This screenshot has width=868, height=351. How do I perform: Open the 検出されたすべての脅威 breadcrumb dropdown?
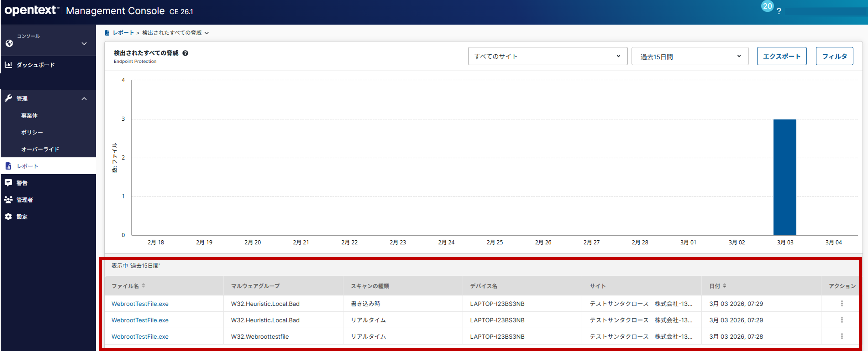[207, 33]
